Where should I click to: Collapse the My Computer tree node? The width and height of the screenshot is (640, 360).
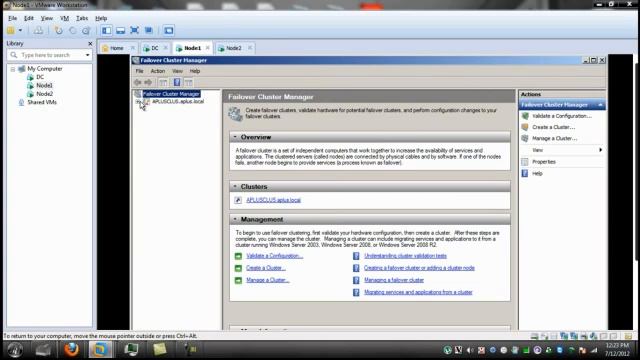pyautogui.click(x=13, y=69)
